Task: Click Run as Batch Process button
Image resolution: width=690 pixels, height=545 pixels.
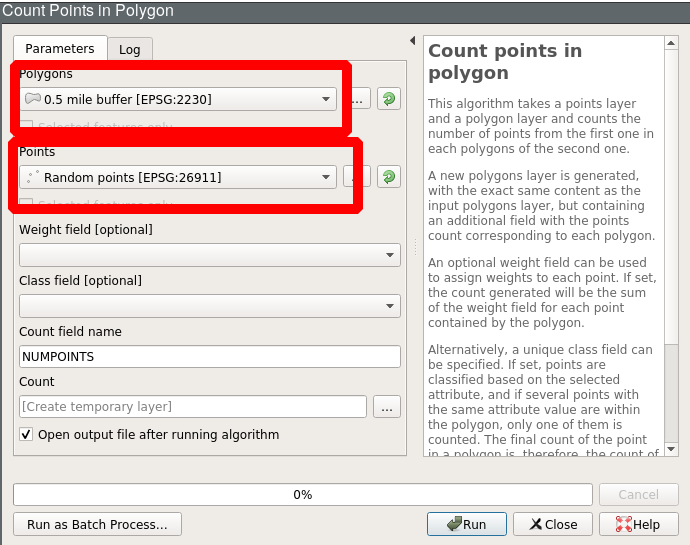Action: tap(97, 524)
